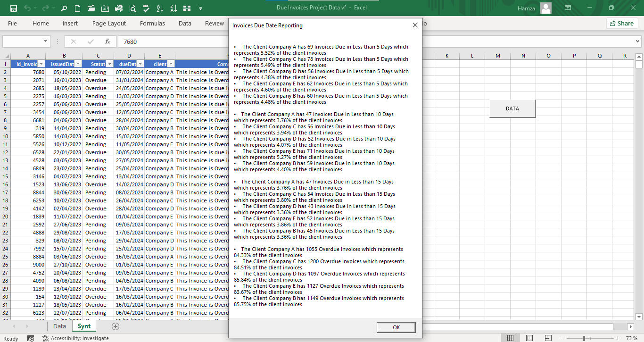Toggle Normal view in status bar
Image resolution: width=644 pixels, height=342 pixels.
coord(511,338)
